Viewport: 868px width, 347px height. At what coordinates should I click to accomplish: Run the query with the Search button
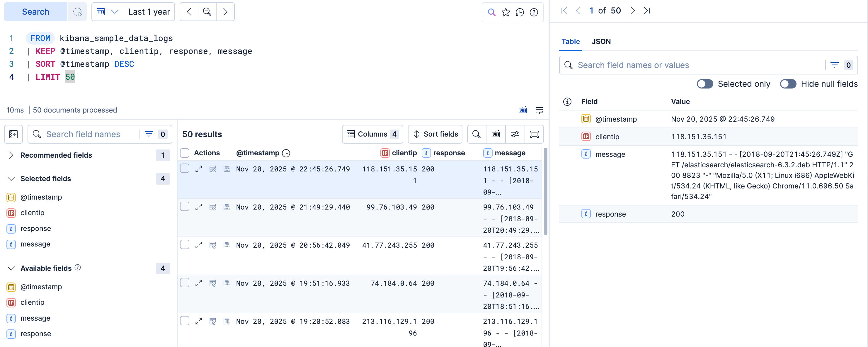pyautogui.click(x=35, y=11)
